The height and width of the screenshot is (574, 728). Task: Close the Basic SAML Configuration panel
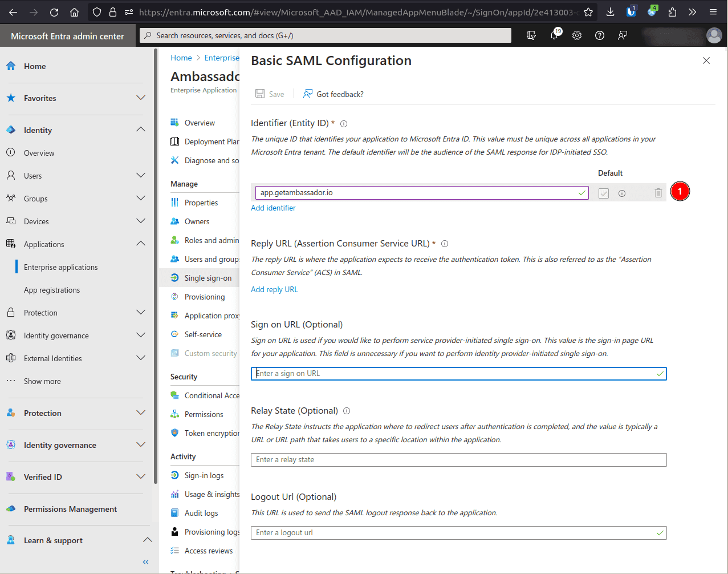pyautogui.click(x=706, y=60)
